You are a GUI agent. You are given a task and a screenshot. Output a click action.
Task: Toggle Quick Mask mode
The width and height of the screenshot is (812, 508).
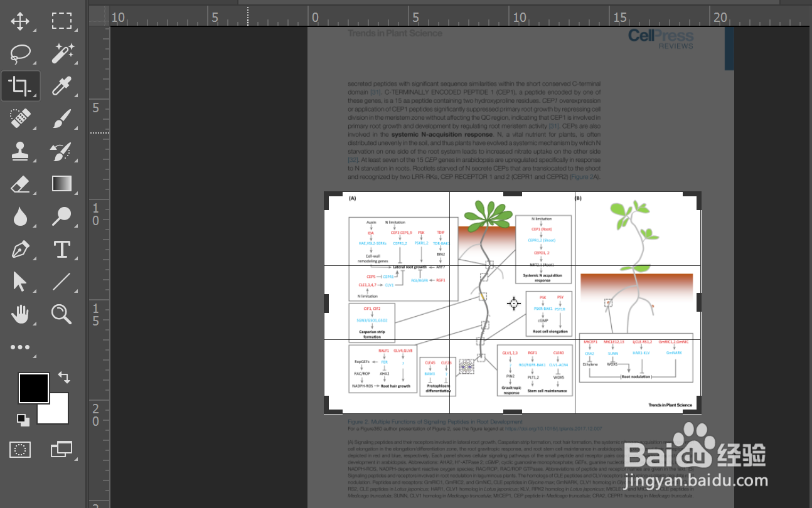20,449
